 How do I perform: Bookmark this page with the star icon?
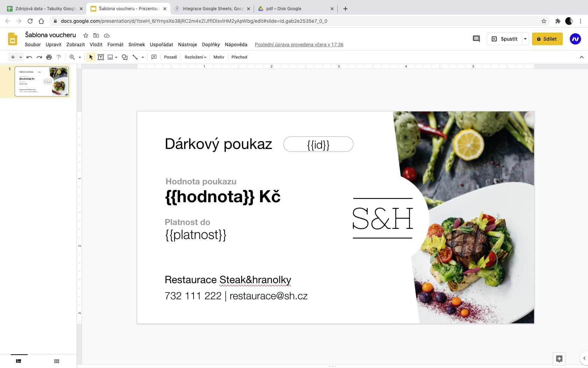click(544, 21)
